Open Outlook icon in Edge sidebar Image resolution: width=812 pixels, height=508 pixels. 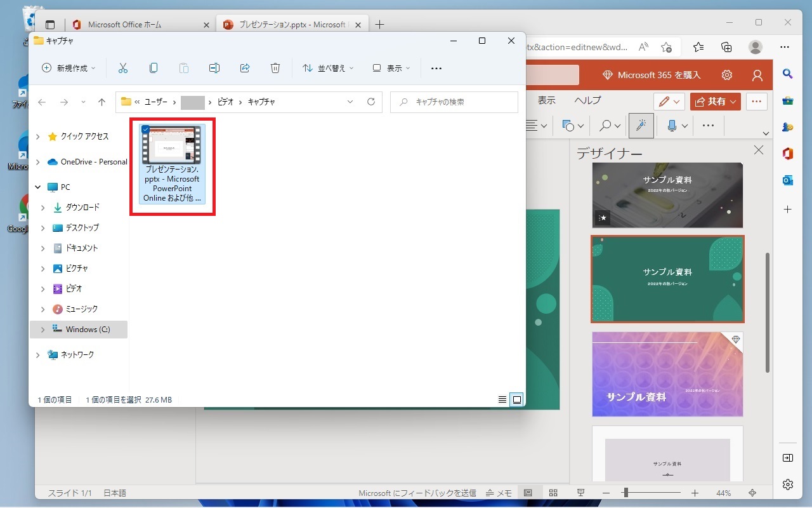click(x=788, y=180)
